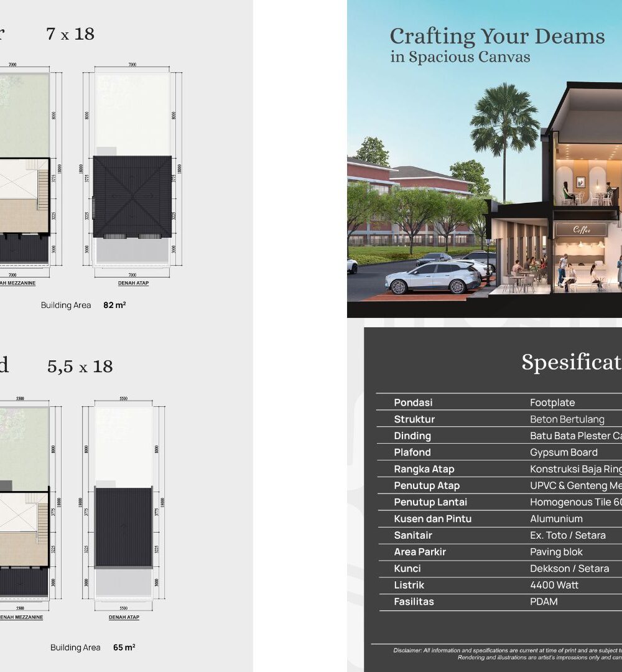Select the "65 m²" building area value

coord(124,647)
